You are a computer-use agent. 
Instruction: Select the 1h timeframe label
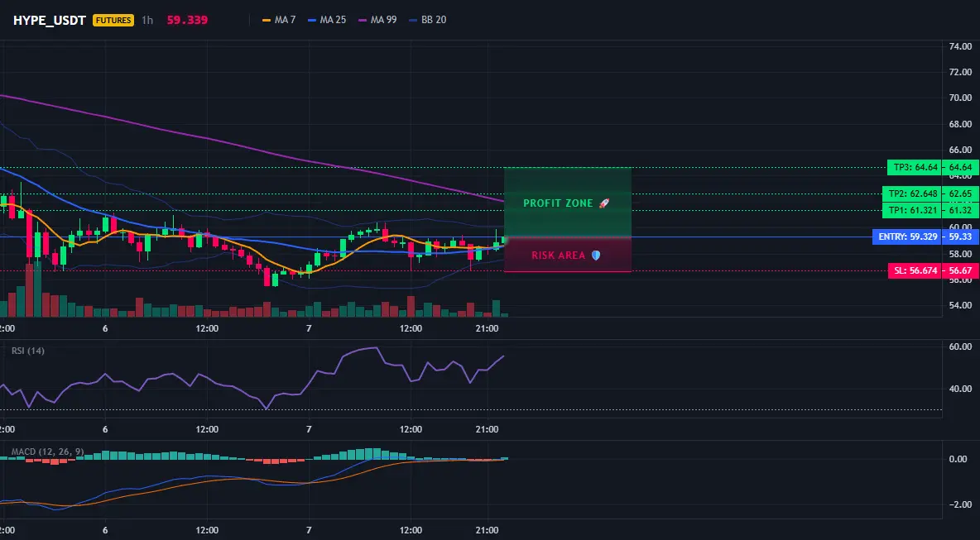point(147,20)
